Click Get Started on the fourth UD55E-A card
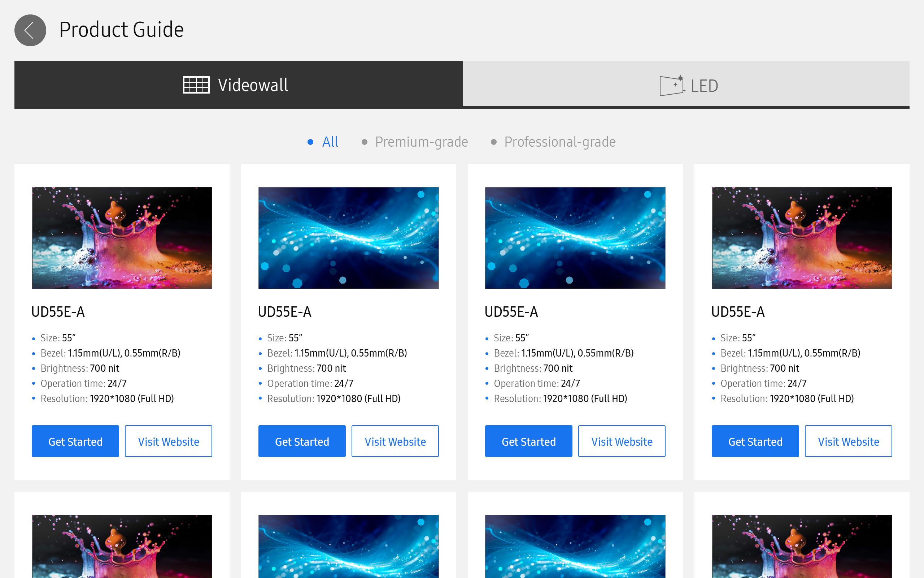 (x=755, y=441)
